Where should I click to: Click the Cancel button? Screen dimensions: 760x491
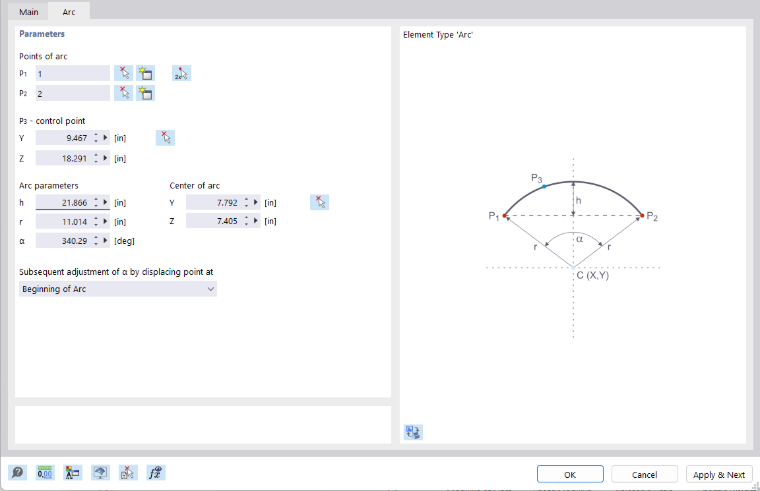(644, 475)
